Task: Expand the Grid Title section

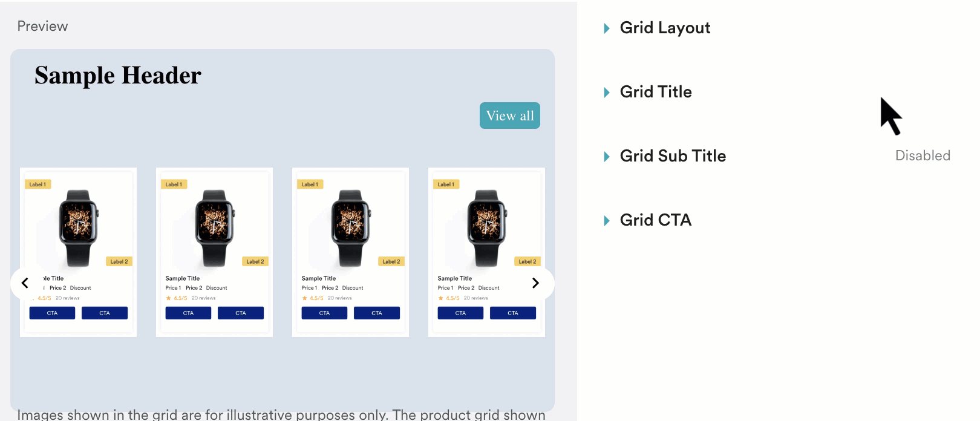Action: [656, 91]
